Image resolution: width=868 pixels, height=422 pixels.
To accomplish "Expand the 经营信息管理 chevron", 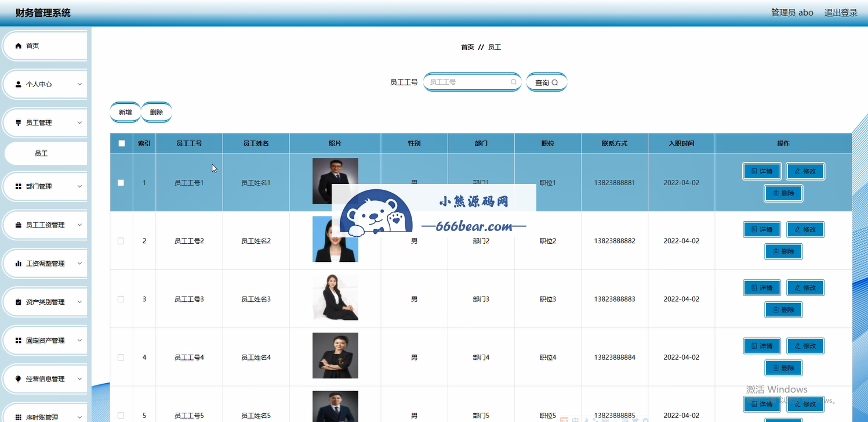I will (x=79, y=379).
